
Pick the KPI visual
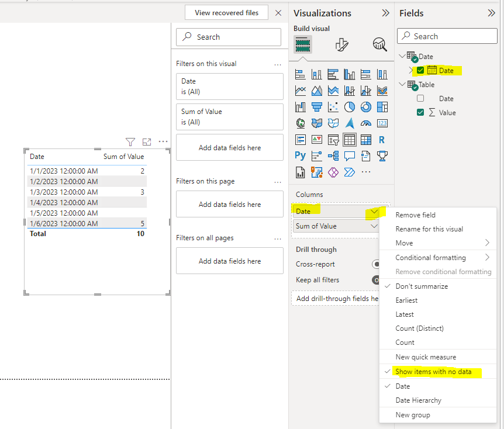tap(316, 140)
